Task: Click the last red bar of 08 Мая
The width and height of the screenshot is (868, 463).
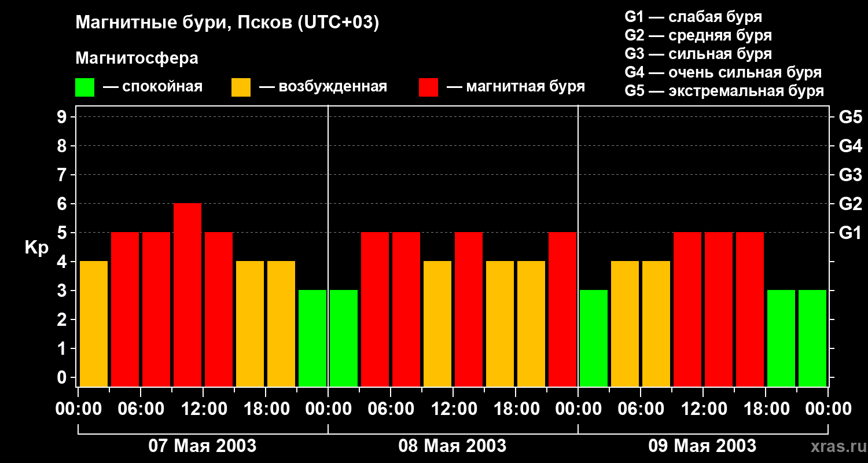Action: coord(562,309)
